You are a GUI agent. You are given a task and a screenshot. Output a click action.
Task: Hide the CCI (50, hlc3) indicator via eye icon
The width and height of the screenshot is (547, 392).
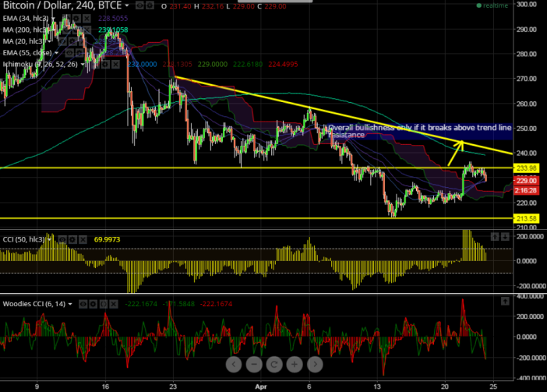click(x=62, y=239)
